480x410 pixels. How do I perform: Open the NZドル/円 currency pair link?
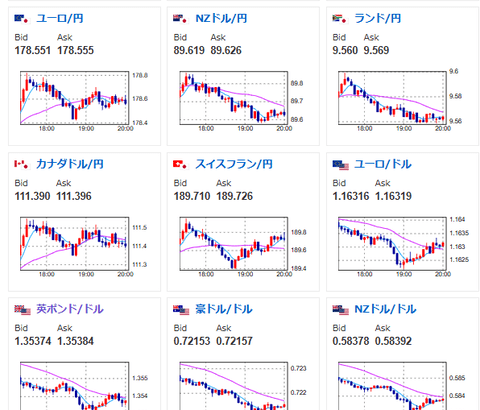point(221,18)
